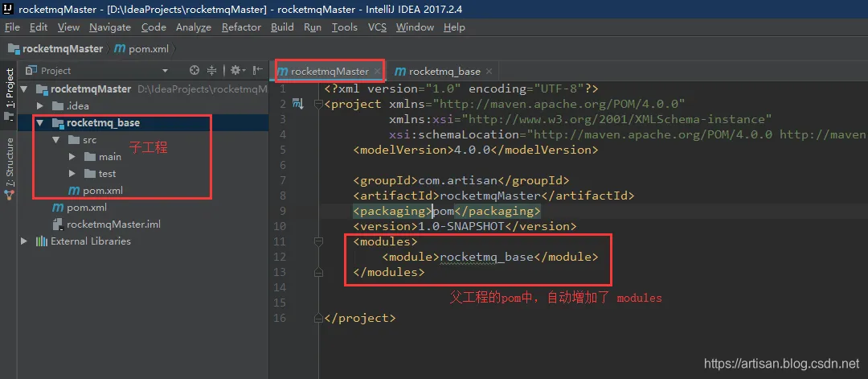This screenshot has width=868, height=379.
Task: Click rocketmqMaster breadcrumb in navigation bar
Action: [x=55, y=49]
